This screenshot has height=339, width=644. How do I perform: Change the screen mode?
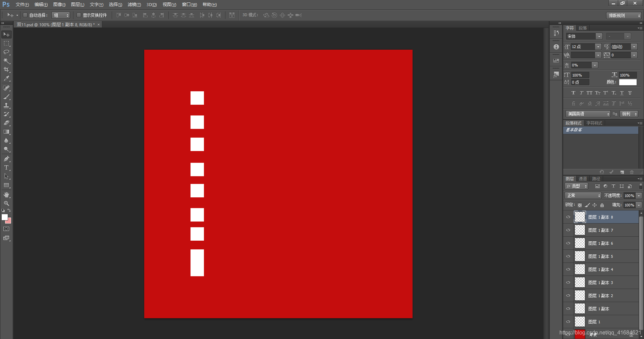tap(6, 238)
